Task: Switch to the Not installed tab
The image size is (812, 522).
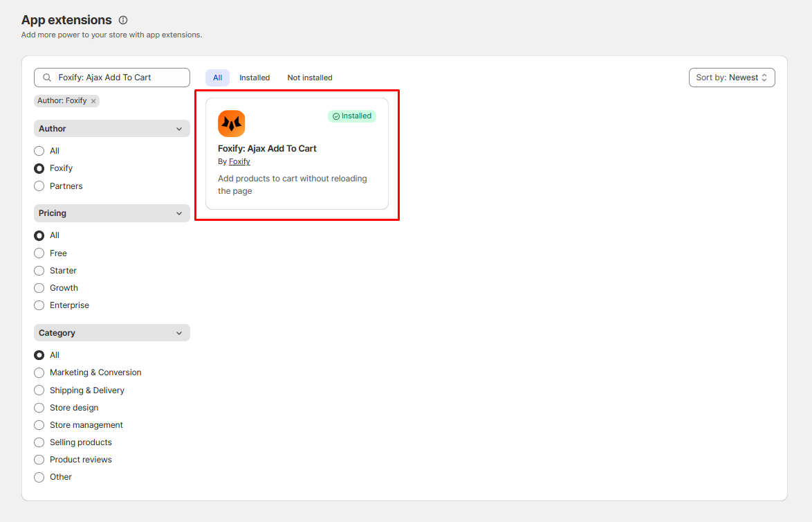Action: 310,78
